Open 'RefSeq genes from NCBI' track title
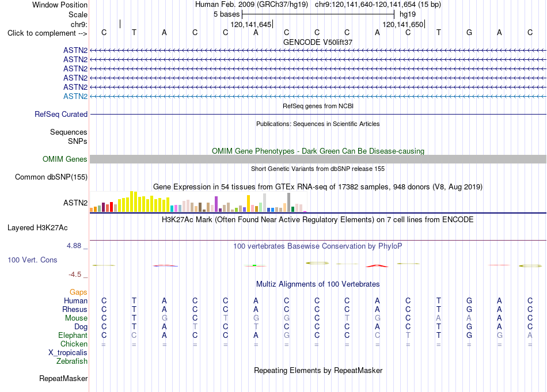The width and height of the screenshot is (547, 392). 318,106
